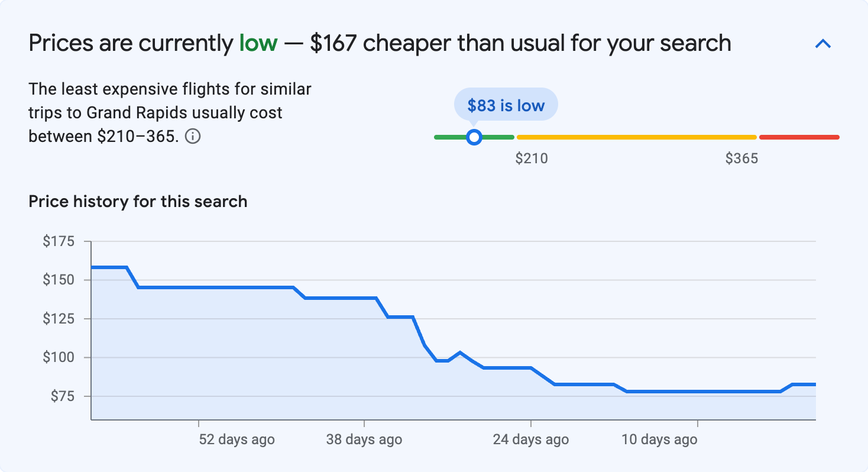Image resolution: width=868 pixels, height=472 pixels.
Task: Select the 'Price history for this search' heading
Action: 137,201
